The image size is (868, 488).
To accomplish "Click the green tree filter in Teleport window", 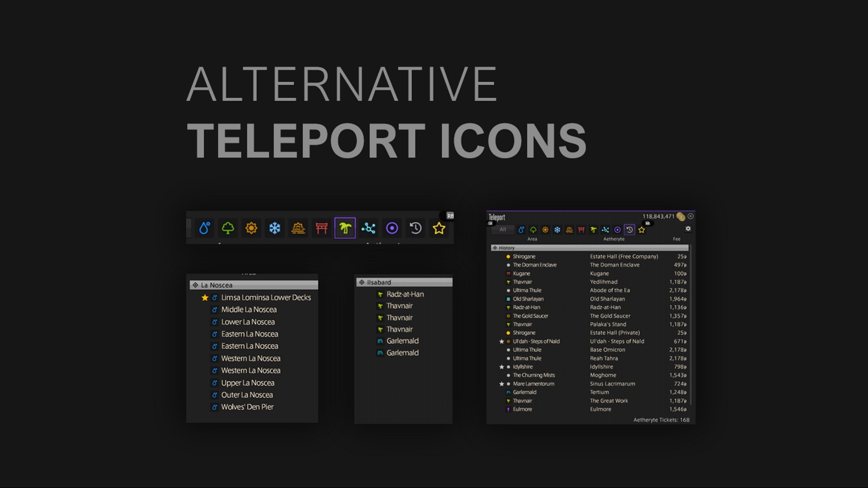I will click(x=533, y=230).
